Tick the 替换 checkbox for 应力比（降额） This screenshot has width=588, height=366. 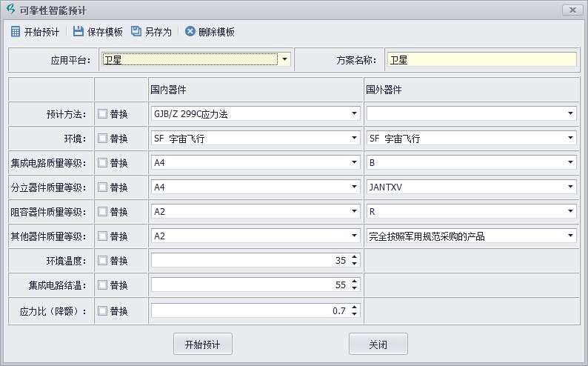(x=103, y=310)
